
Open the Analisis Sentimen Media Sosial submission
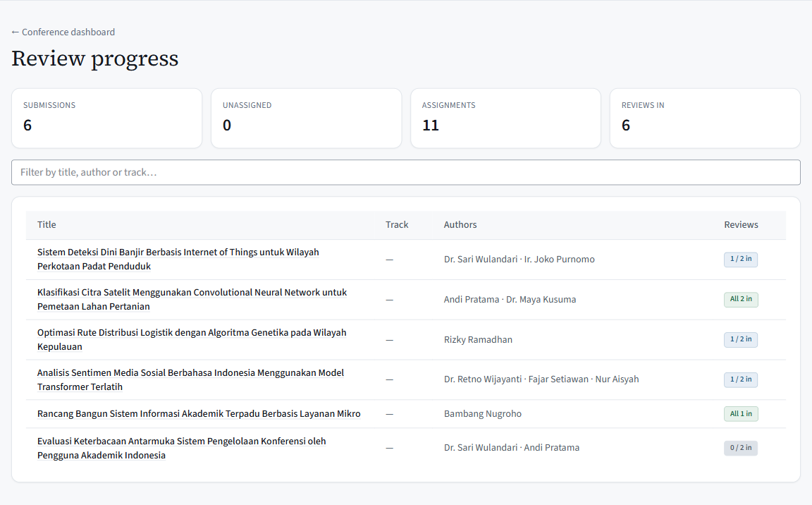[190, 379]
